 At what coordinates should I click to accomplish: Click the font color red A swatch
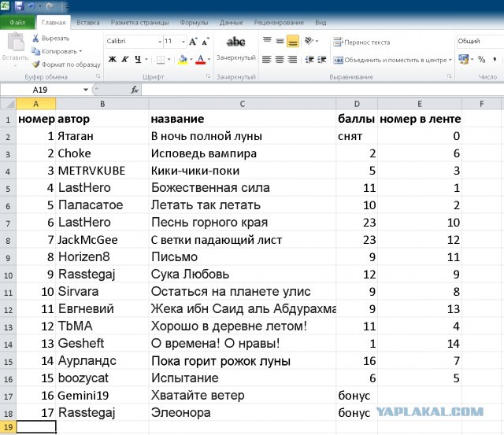[x=200, y=59]
